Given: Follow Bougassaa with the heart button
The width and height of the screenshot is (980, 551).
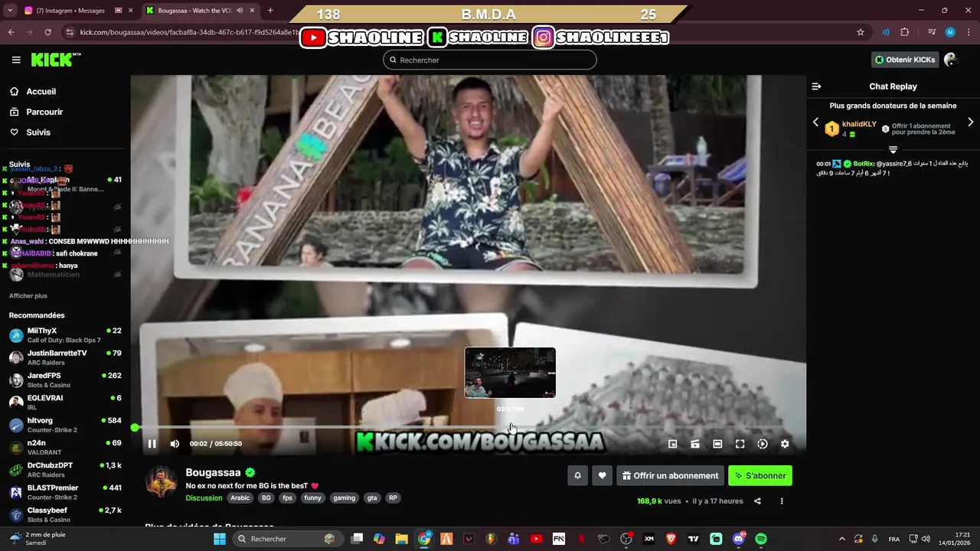Looking at the screenshot, I should tap(602, 475).
